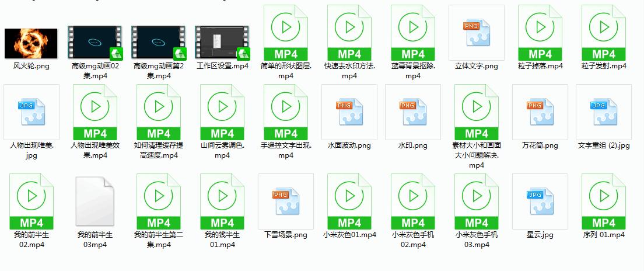Click the file name 高级mg动画第2集.mp4
The width and height of the screenshot is (644, 271).
pos(159,71)
